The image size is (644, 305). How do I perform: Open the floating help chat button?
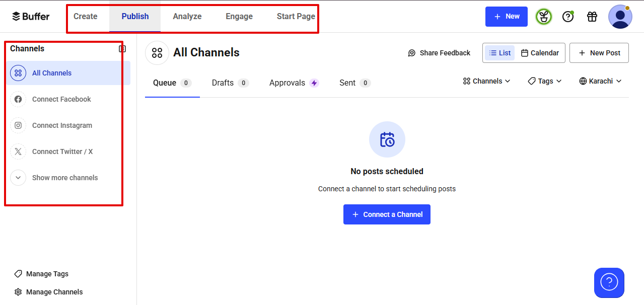[x=609, y=283]
